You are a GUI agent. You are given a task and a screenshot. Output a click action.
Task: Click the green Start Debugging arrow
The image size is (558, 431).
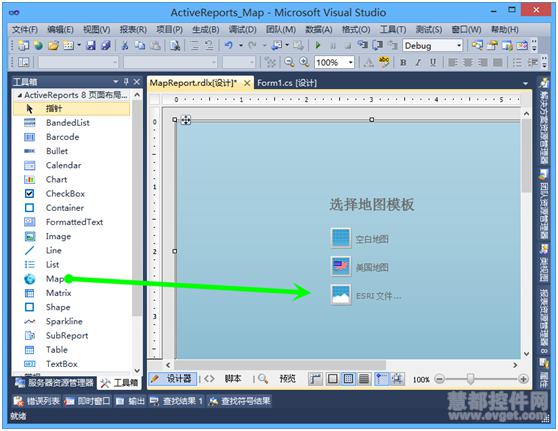click(318, 45)
